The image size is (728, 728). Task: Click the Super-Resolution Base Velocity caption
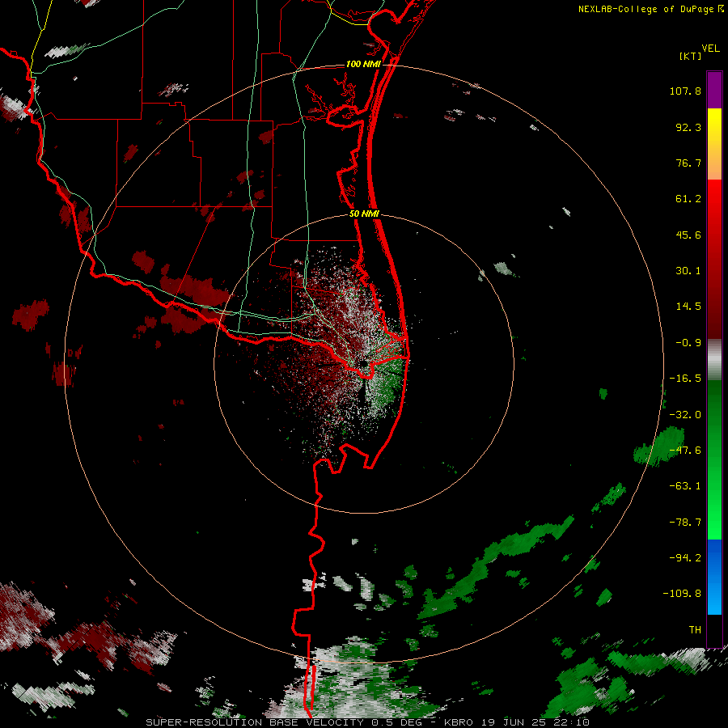point(367,722)
